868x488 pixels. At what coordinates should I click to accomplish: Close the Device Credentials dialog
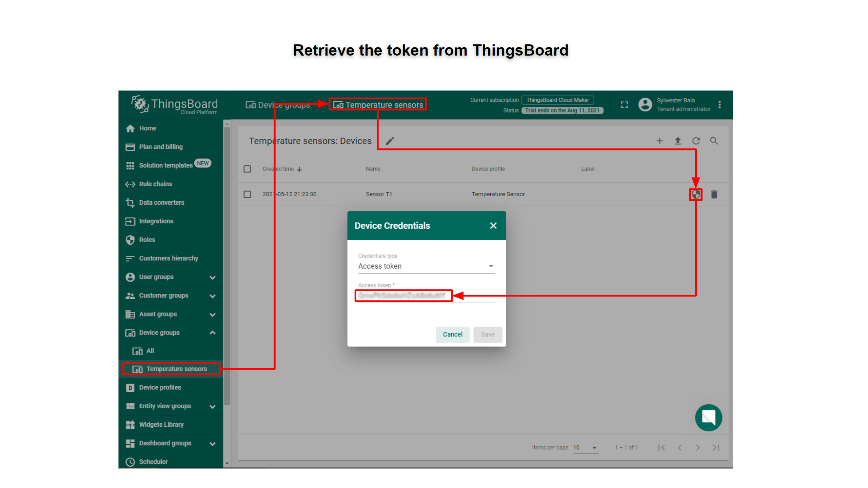pos(493,226)
